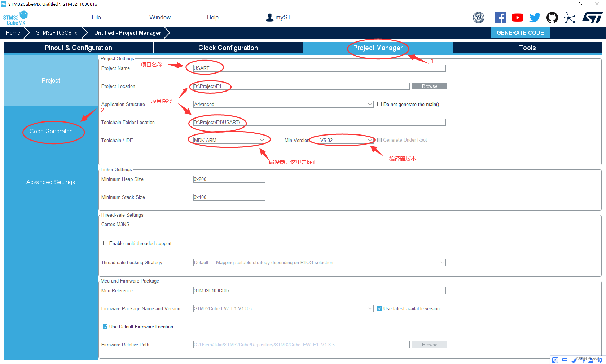Open the Help menu
606x364 pixels.
[212, 17]
